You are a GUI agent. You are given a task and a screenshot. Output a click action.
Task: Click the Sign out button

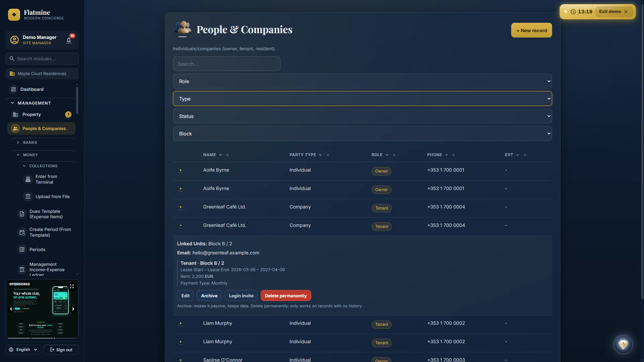tap(61, 350)
